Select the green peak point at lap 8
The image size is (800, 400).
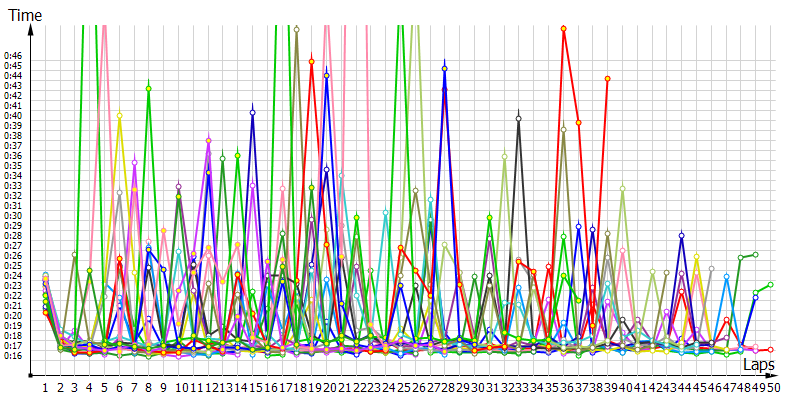149,89
